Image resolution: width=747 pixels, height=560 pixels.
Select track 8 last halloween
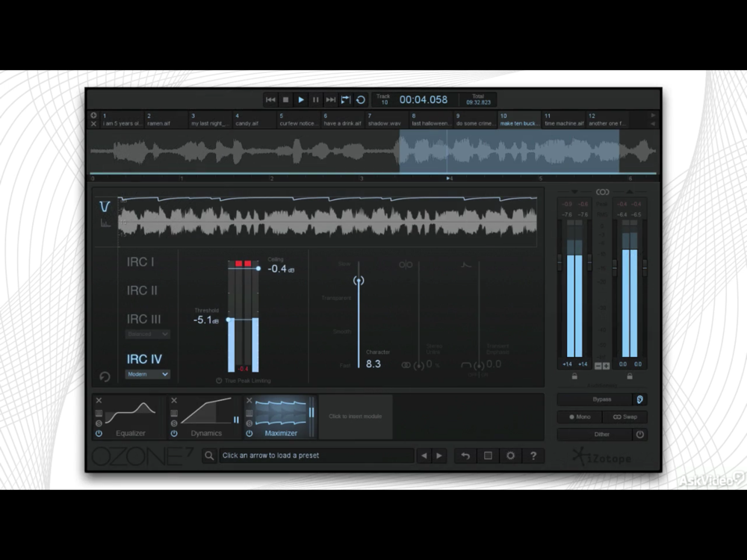tap(430, 120)
